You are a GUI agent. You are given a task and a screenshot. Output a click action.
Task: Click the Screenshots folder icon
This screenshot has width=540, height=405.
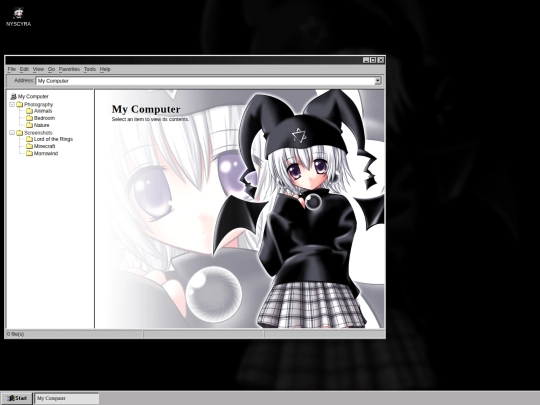20,133
